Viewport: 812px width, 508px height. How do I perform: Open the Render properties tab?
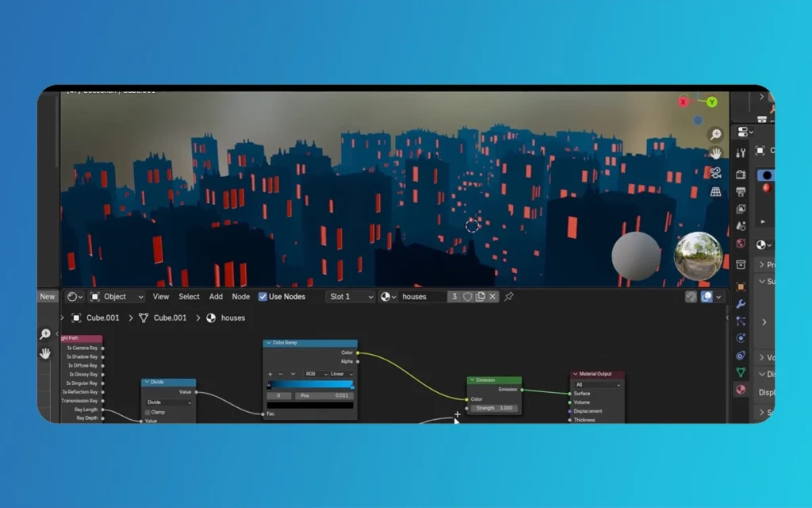point(741,175)
